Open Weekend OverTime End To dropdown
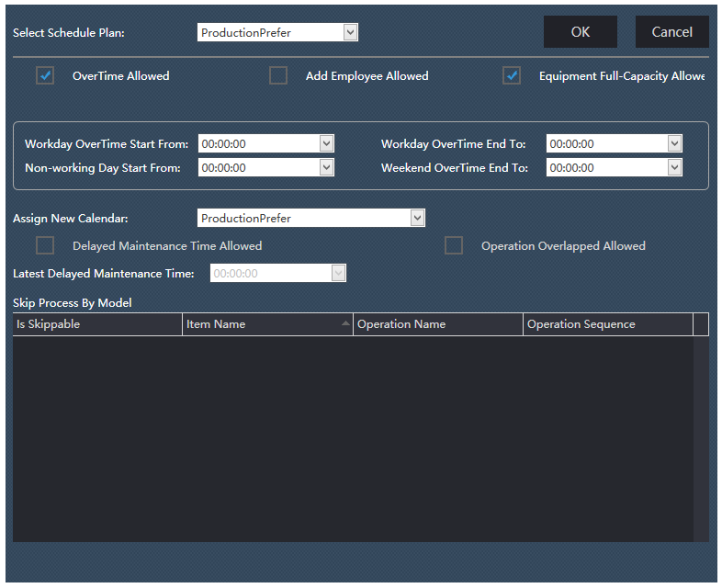This screenshot has width=722, height=588. pos(675,168)
